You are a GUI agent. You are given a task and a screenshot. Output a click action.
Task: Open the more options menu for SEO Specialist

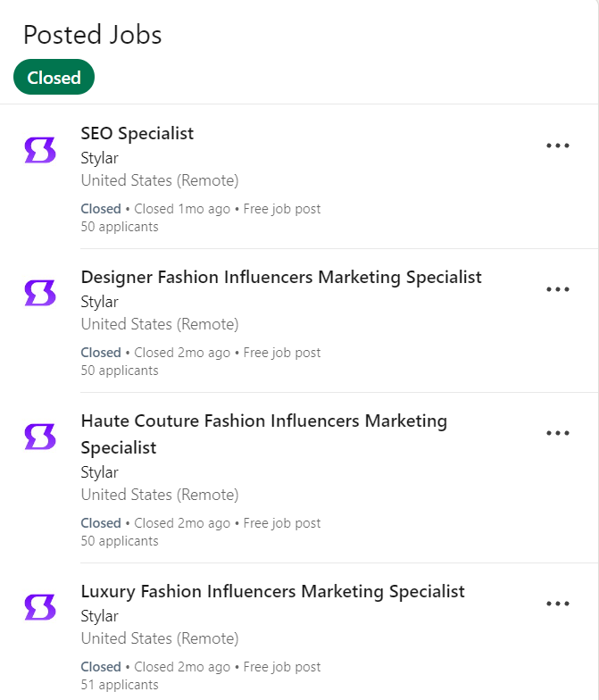click(x=557, y=146)
